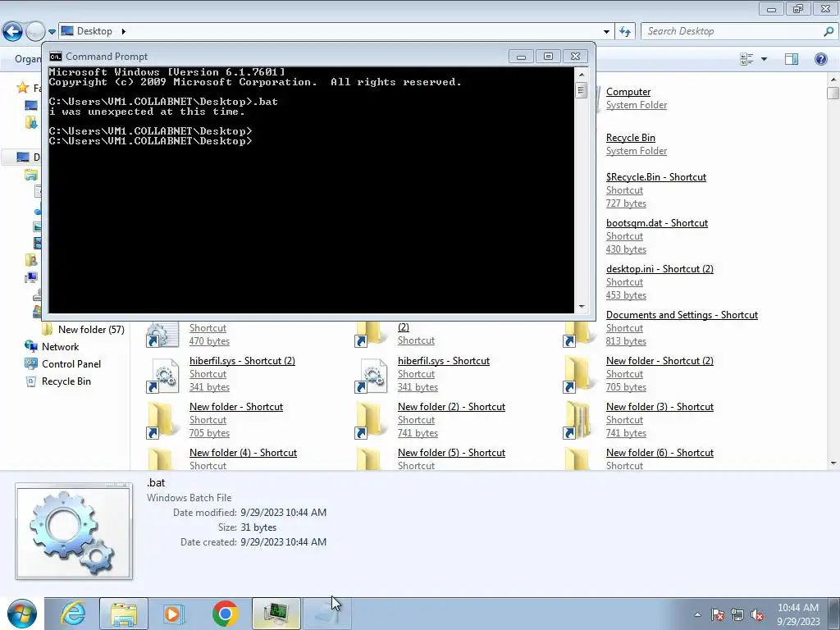
Task: Click the Explorer Forward navigation arrow
Action: tap(35, 32)
